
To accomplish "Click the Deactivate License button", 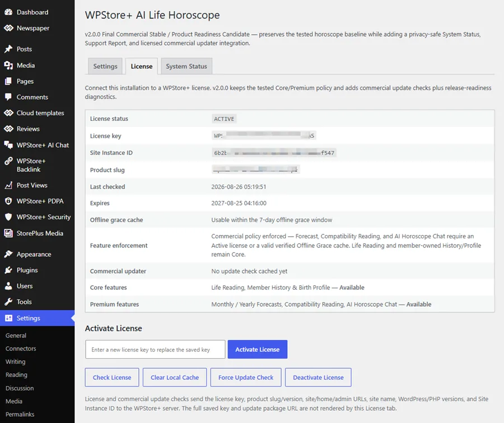I will (318, 377).
